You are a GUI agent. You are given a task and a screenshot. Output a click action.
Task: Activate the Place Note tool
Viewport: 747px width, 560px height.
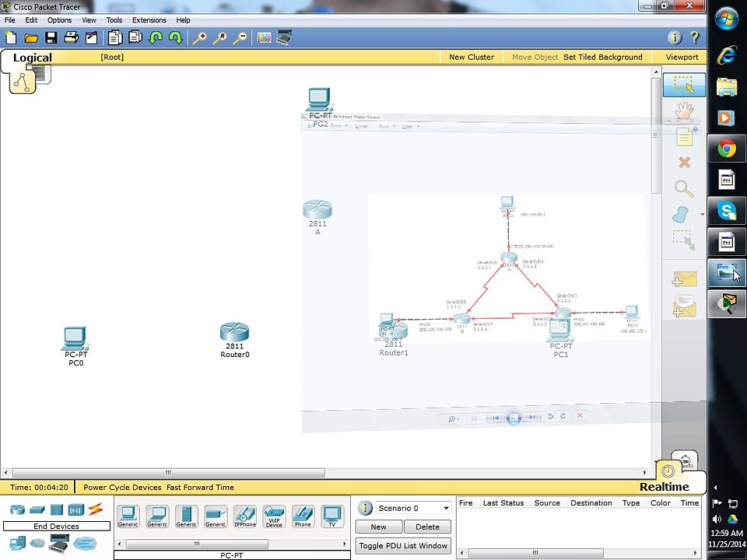[684, 138]
